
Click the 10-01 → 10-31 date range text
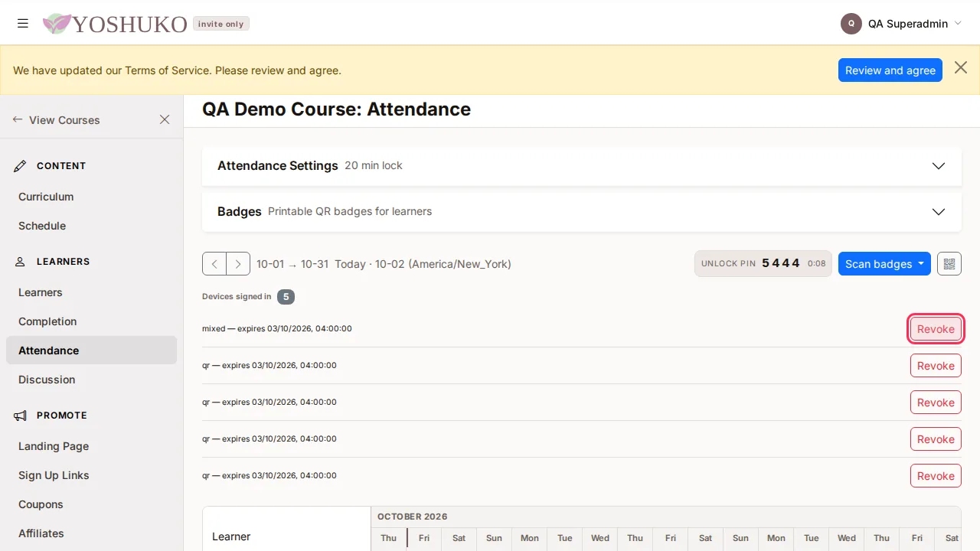(x=292, y=264)
